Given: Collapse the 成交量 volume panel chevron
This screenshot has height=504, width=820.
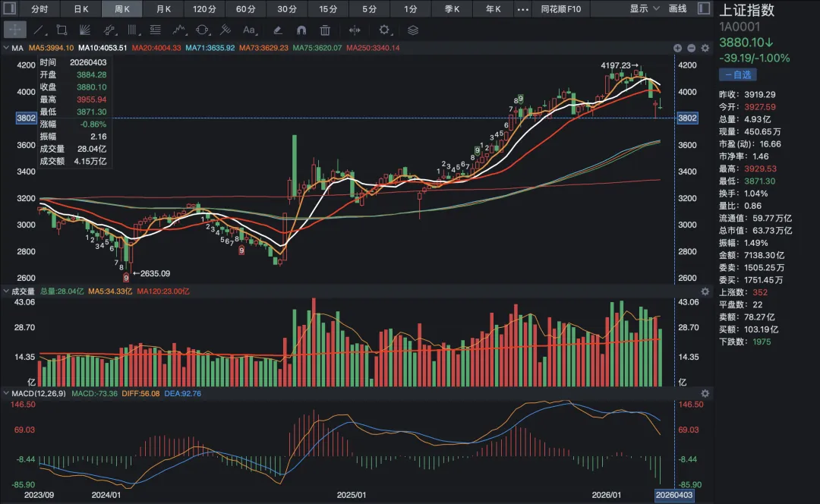Looking at the screenshot, I should tap(6, 291).
